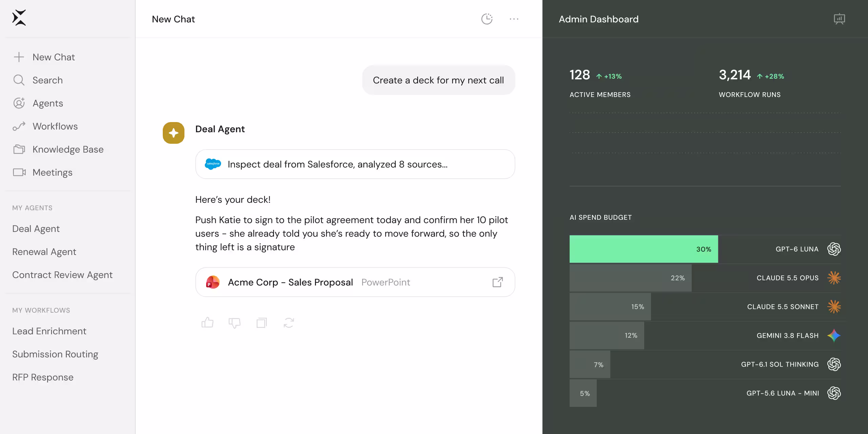Click the 128 Active Members stat
Screen dimensions: 868x434
[x=600, y=83]
